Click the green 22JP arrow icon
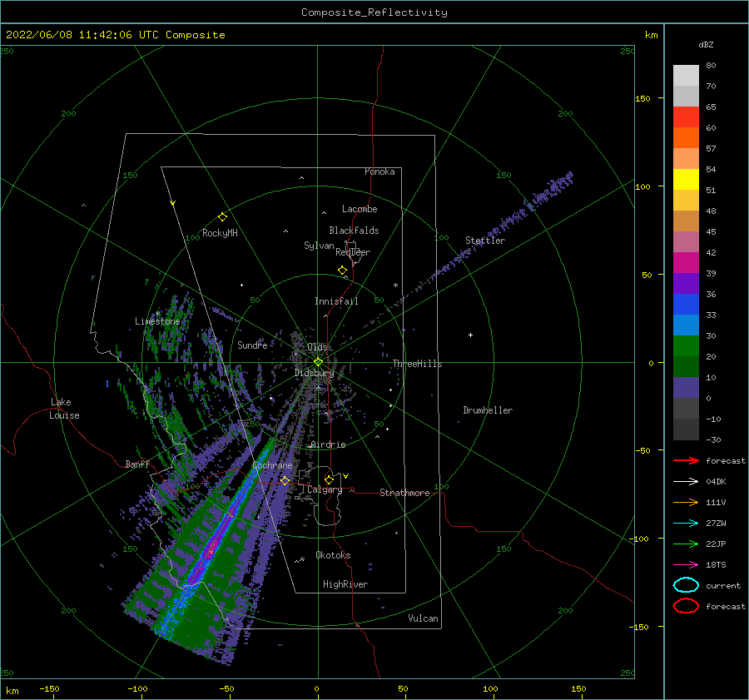Screen dimensions: 749x700 click(x=686, y=544)
